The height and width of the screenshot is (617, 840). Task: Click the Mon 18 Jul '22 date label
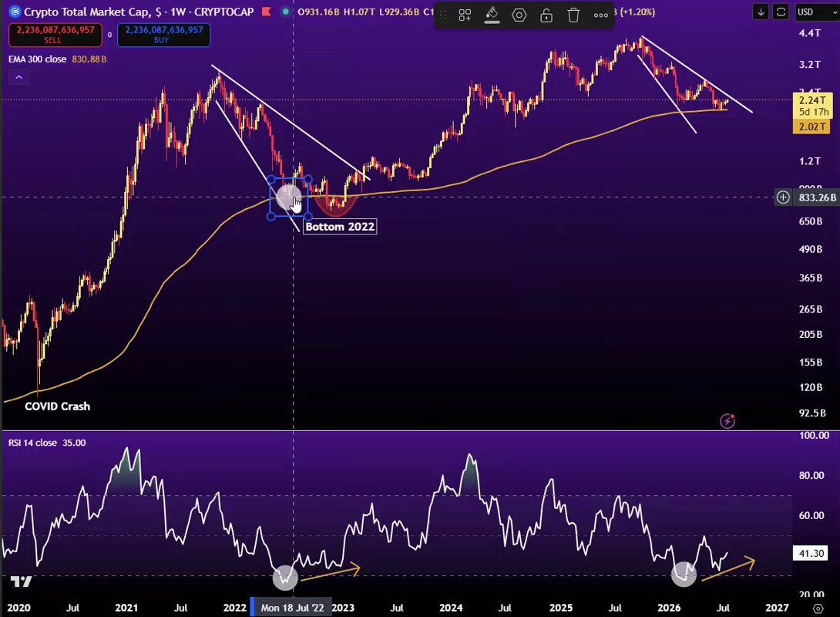point(292,608)
